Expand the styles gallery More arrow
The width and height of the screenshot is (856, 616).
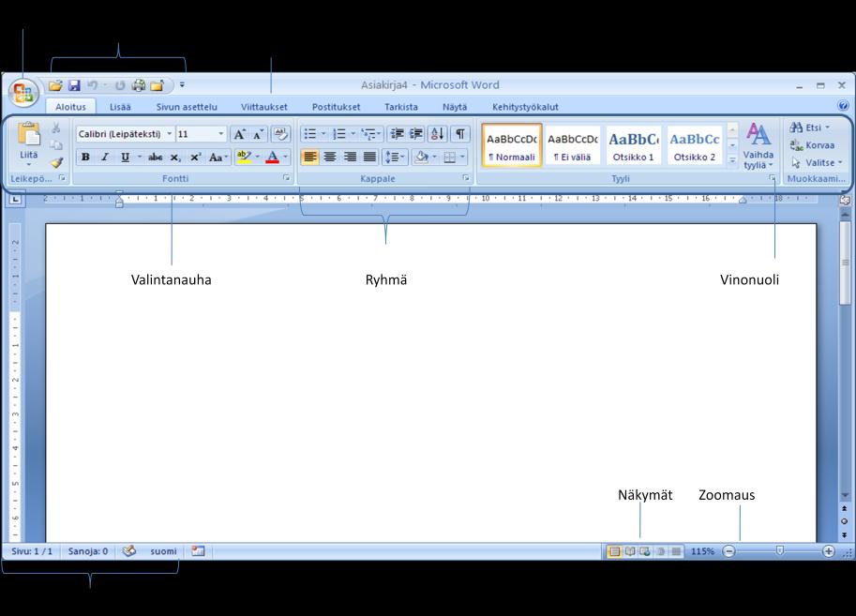[x=732, y=160]
